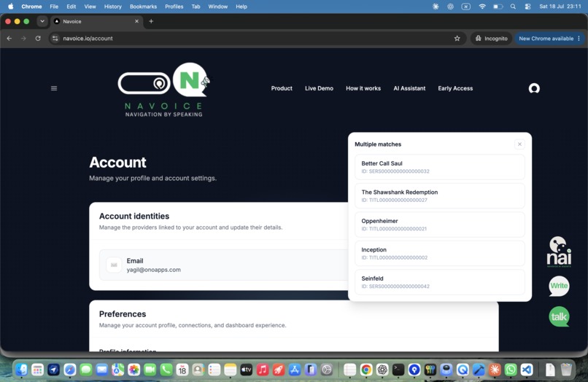Reload the page
This screenshot has width=588, height=382.
point(38,38)
